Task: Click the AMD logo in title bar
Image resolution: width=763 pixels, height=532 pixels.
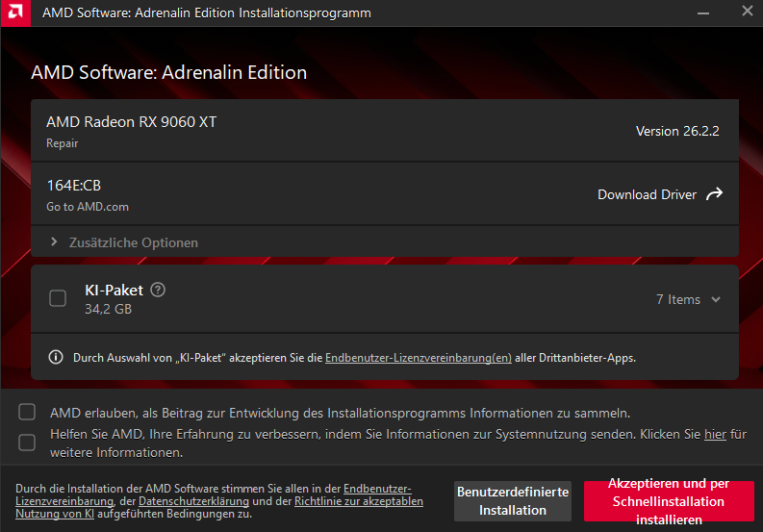Action: (15, 13)
